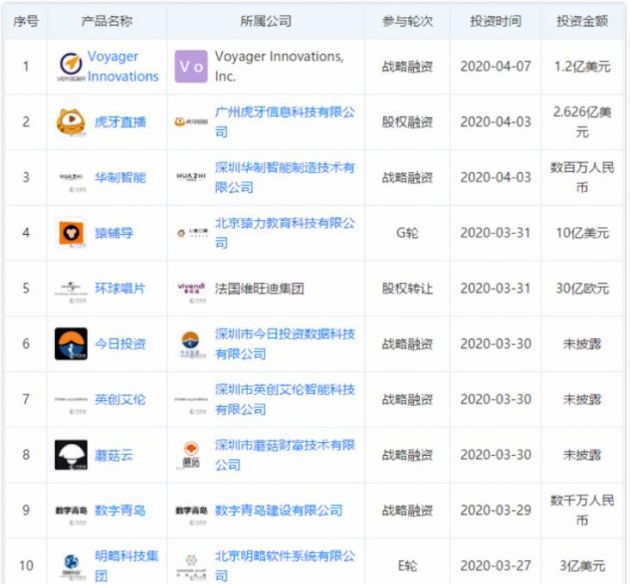Image resolution: width=630 pixels, height=584 pixels.
Task: Click the 产品名称 column header
Action: click(x=107, y=21)
